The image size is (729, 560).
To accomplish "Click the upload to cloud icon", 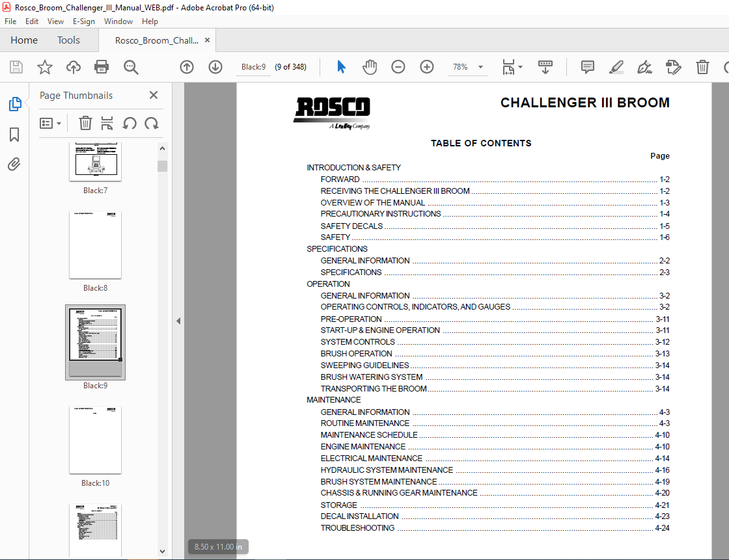I will pyautogui.click(x=73, y=67).
